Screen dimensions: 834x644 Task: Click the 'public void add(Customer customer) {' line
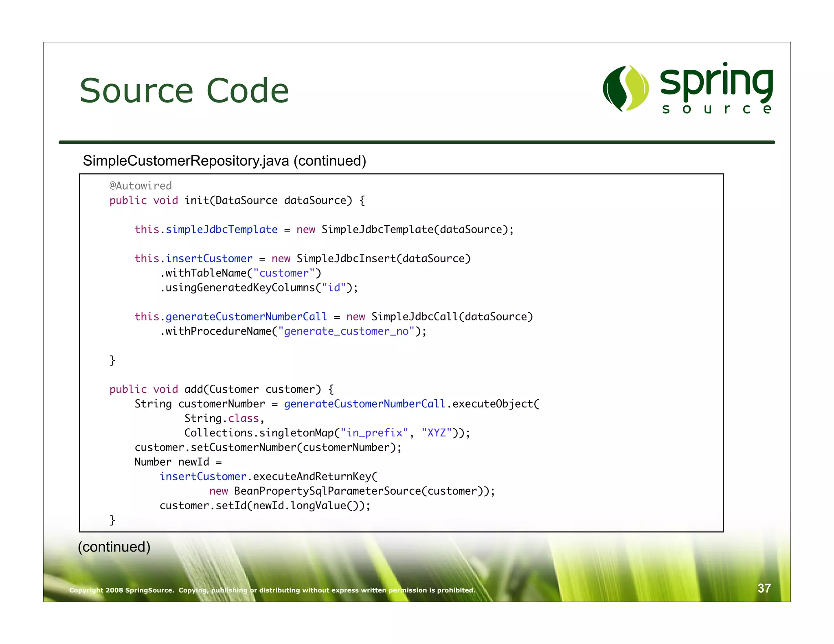click(x=222, y=389)
